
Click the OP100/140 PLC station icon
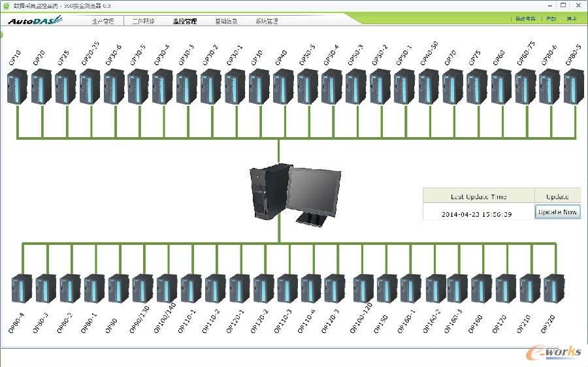[167, 289]
